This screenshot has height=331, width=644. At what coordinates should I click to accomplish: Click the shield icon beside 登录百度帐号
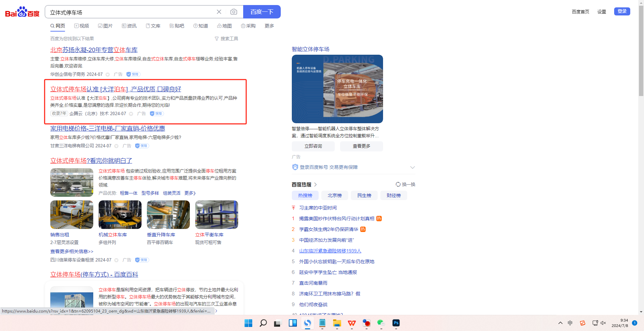(295, 167)
